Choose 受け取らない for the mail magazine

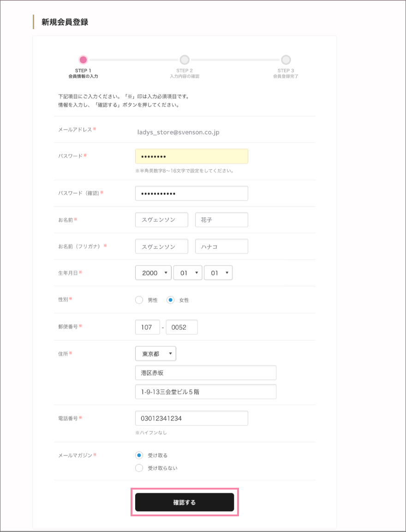pyautogui.click(x=139, y=467)
